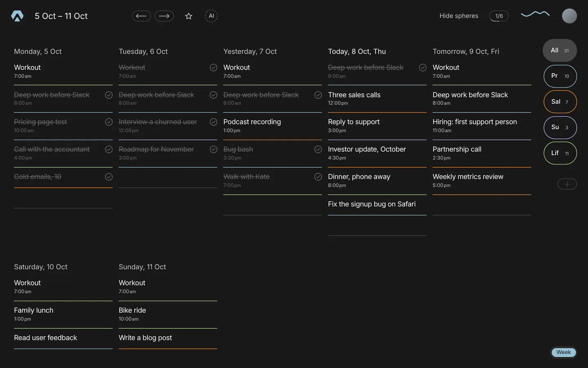
Task: Add a new sphere with plus button
Action: pos(567,184)
